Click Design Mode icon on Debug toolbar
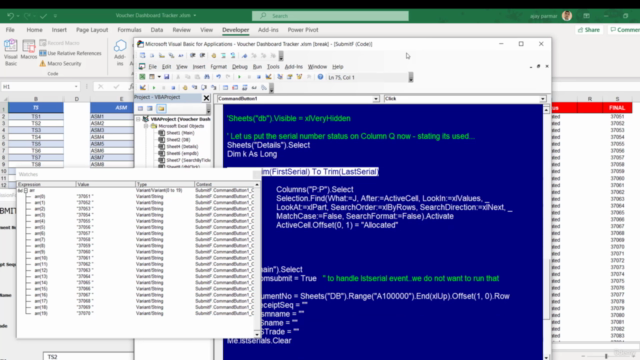 coord(142,87)
